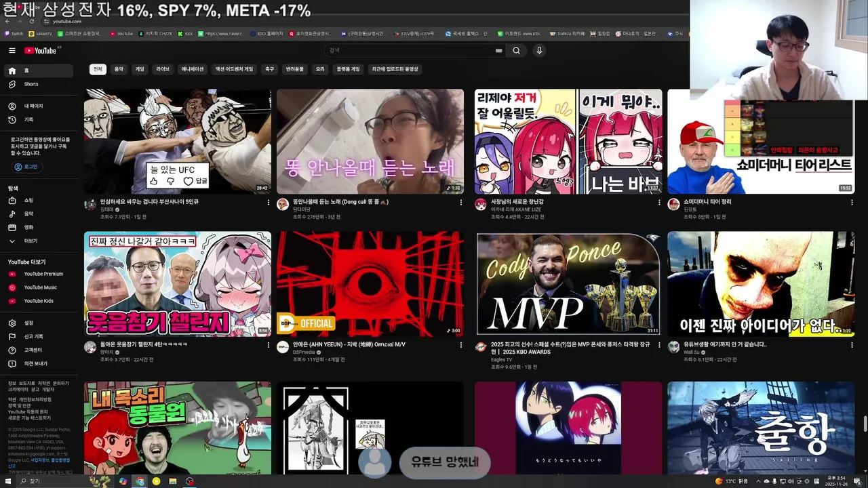Open 내 페이지 in the sidebar
This screenshot has width=868, height=488.
click(39, 106)
